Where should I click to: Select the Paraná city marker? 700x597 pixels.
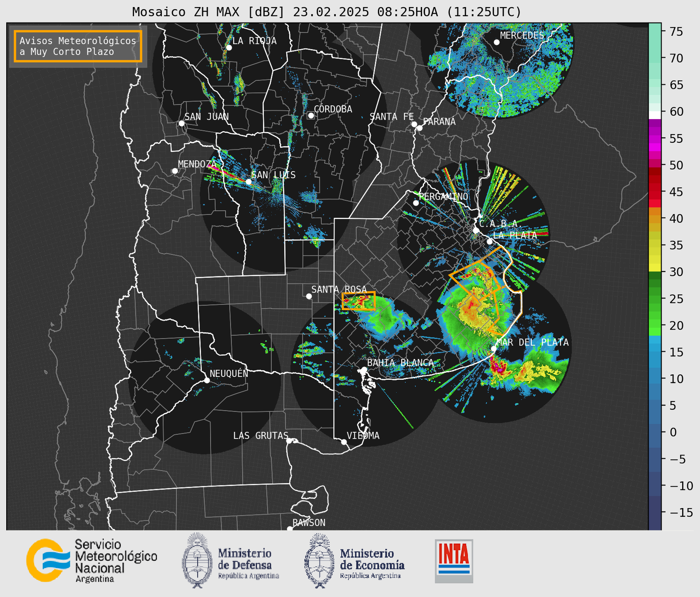[x=420, y=128]
